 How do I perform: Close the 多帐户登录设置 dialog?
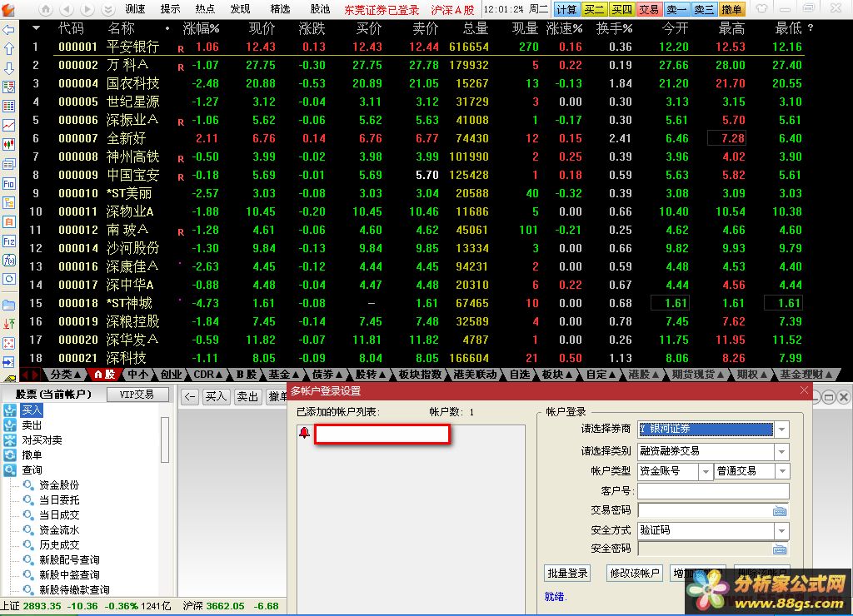(804, 390)
